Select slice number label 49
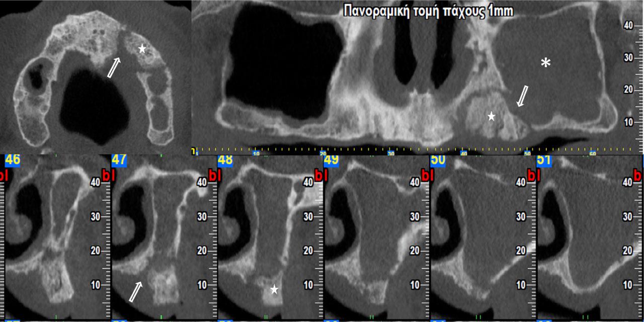The height and width of the screenshot is (322, 644). pos(333,161)
